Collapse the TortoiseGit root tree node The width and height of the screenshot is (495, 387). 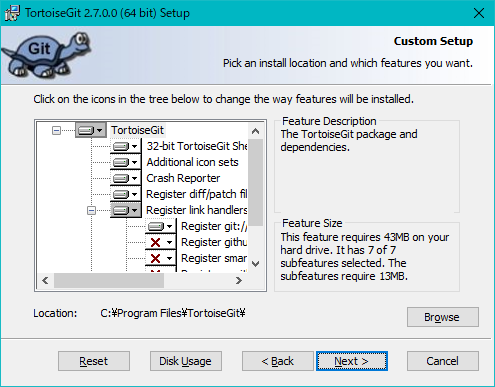click(56, 130)
